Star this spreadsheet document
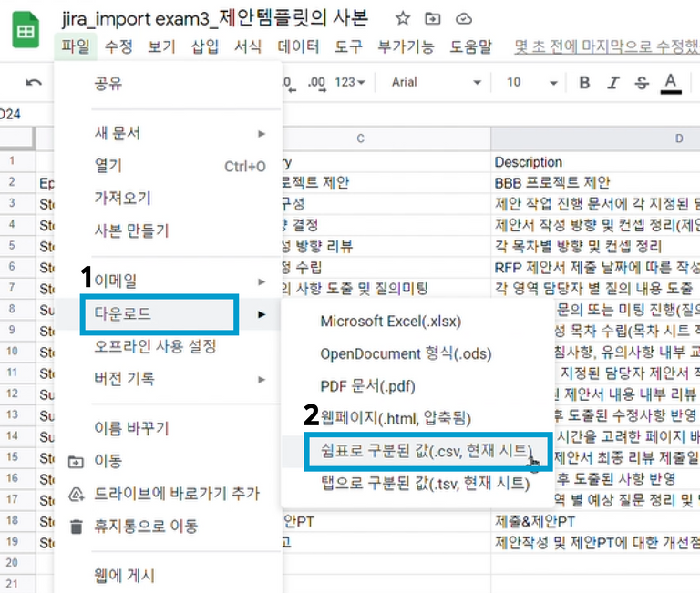This screenshot has height=593, width=700. tap(402, 19)
